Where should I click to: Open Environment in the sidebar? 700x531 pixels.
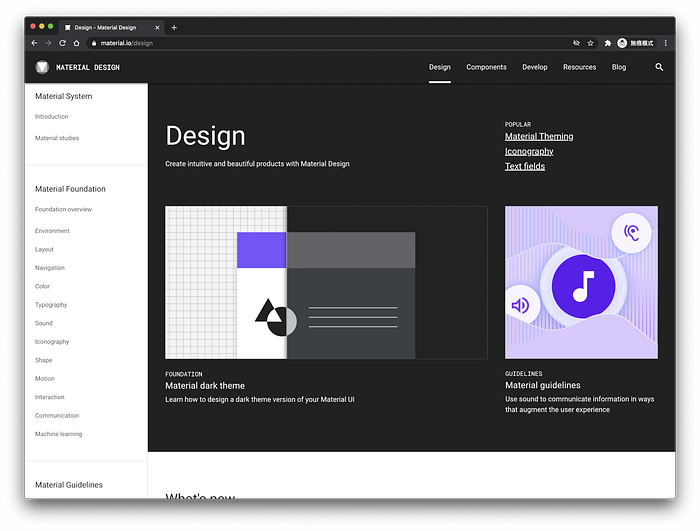coord(52,231)
